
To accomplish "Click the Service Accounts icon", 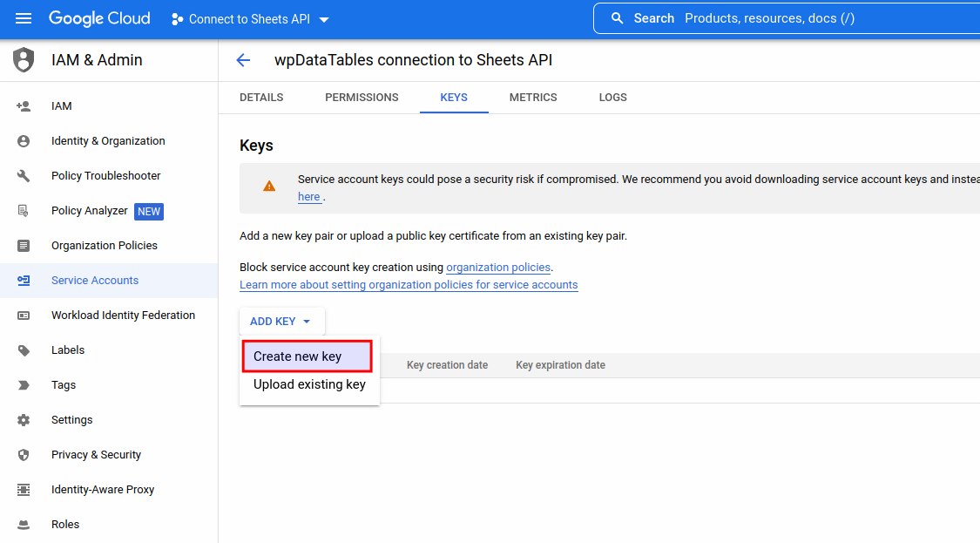I will [24, 281].
